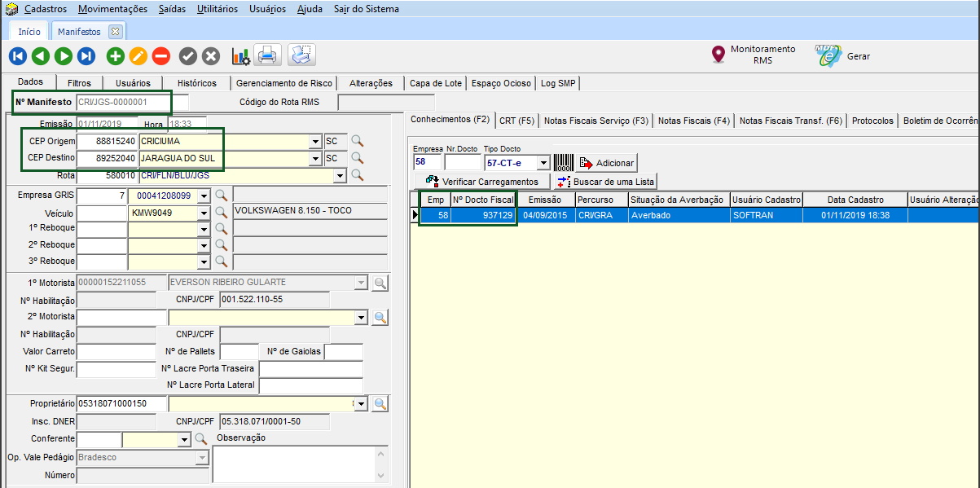980x488 pixels.
Task: Search CEP Origem with magnifier icon
Action: coord(357,141)
